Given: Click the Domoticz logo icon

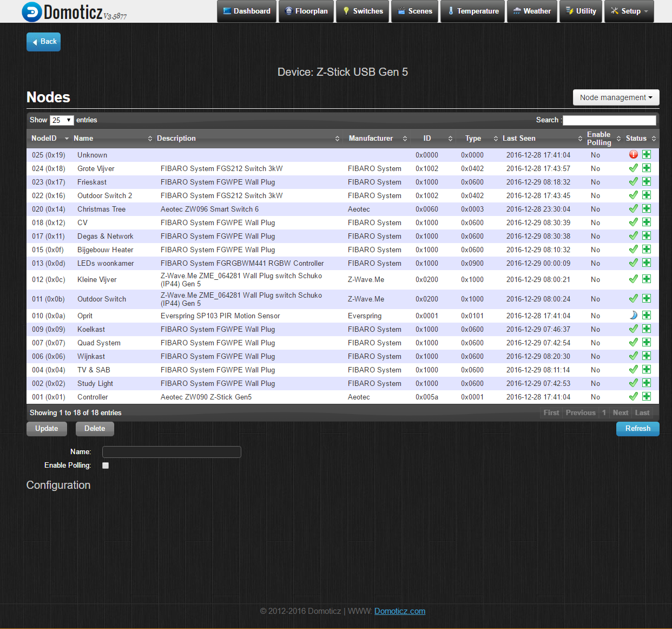Looking at the screenshot, I should tap(32, 11).
